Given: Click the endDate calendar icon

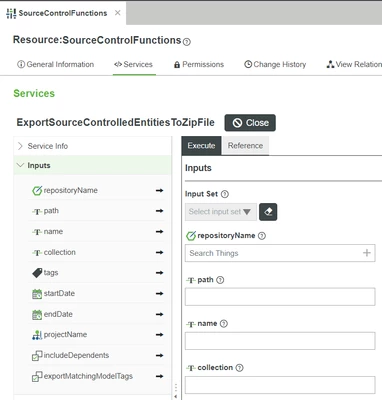Looking at the screenshot, I should [37, 315].
